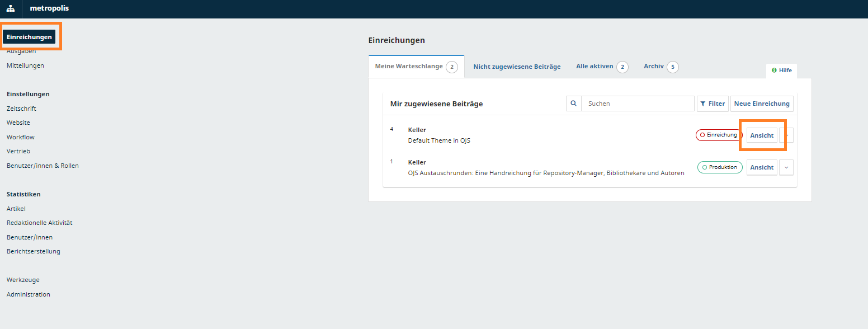Viewport: 868px width, 329px height.
Task: Open the Hilfe help info link
Action: pyautogui.click(x=781, y=70)
